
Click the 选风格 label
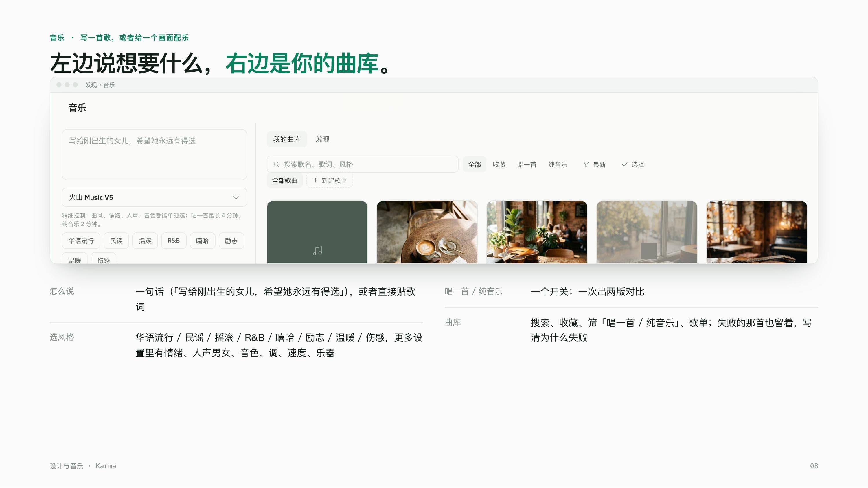(x=62, y=337)
